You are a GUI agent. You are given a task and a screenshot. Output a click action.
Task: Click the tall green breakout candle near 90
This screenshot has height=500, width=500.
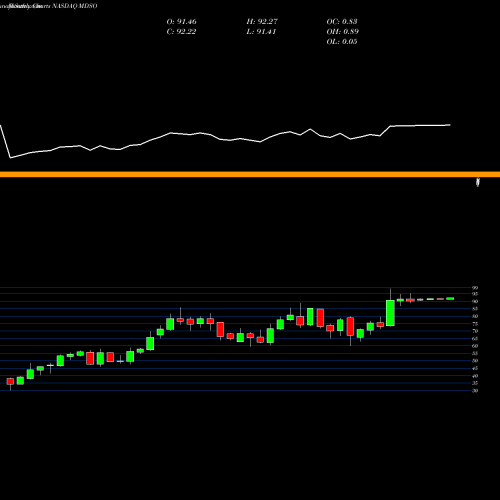tap(390, 313)
